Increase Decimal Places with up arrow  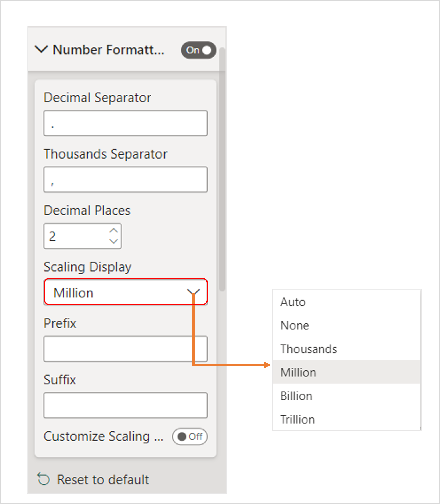click(x=113, y=230)
